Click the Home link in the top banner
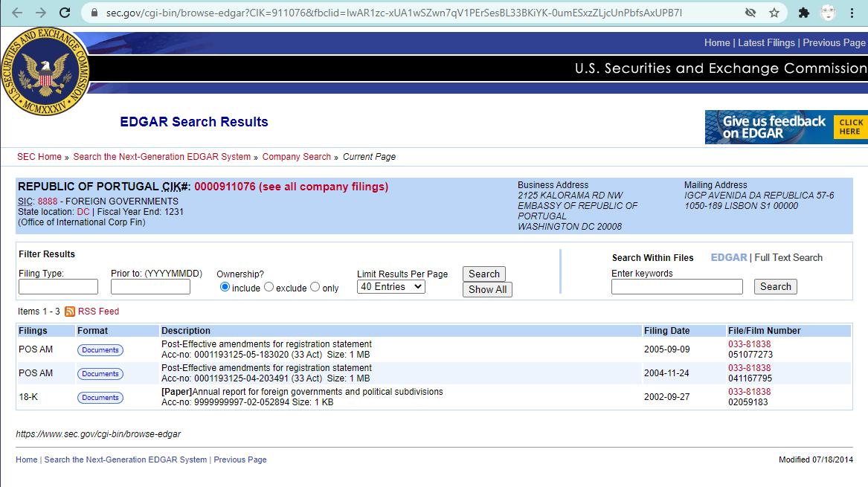Screen dimensions: 868x487 point(717,42)
